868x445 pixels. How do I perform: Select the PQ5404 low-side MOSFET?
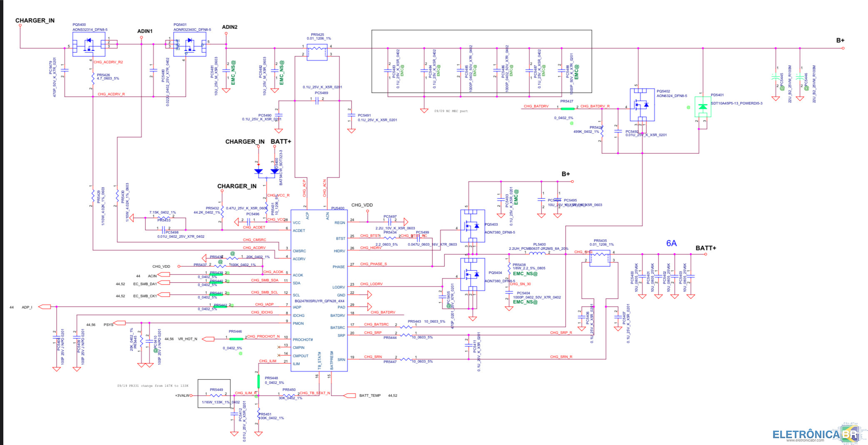tap(472, 274)
